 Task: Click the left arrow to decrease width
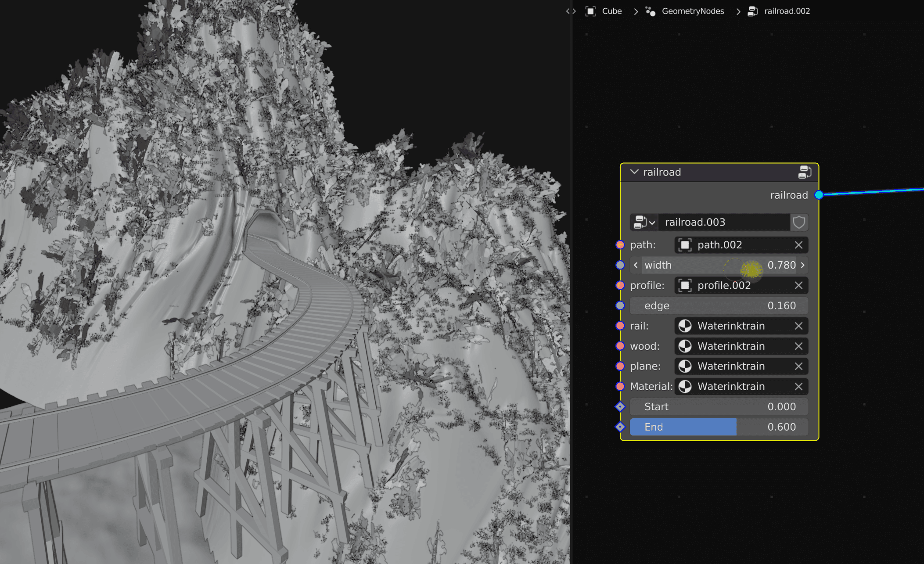coord(636,265)
